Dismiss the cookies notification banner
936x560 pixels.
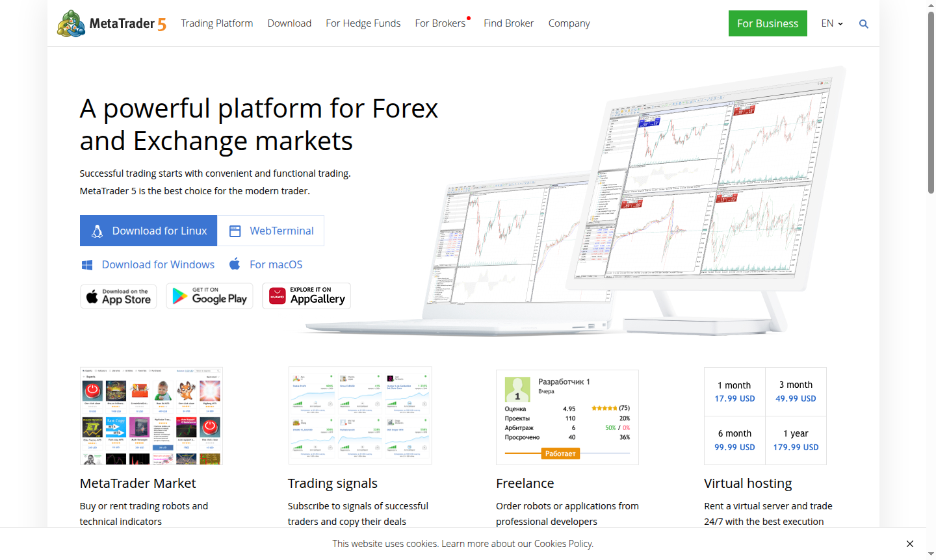pos(909,544)
